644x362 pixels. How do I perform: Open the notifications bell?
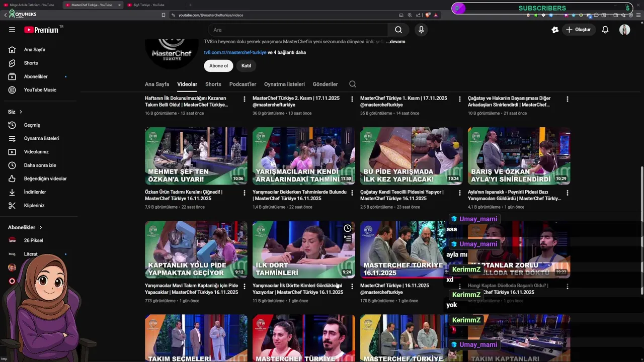[605, 30]
